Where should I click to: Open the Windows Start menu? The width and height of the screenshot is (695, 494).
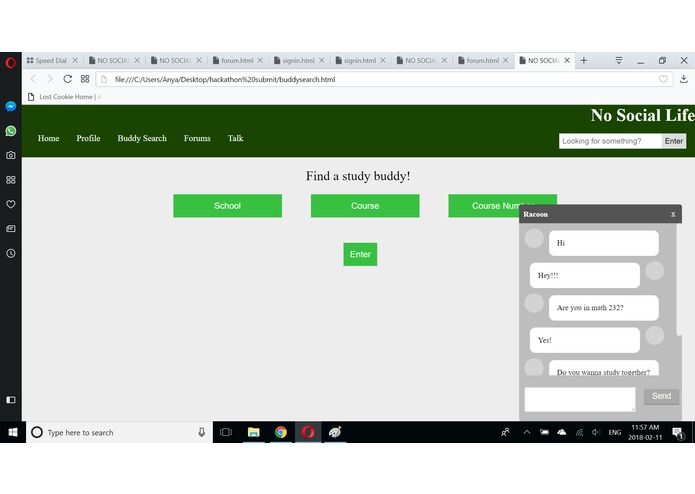(13, 432)
